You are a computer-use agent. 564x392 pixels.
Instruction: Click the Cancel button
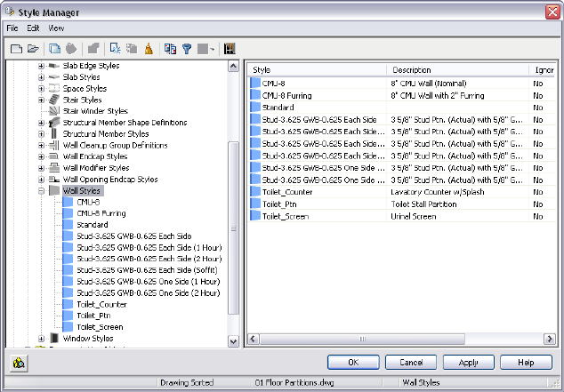coord(411,362)
